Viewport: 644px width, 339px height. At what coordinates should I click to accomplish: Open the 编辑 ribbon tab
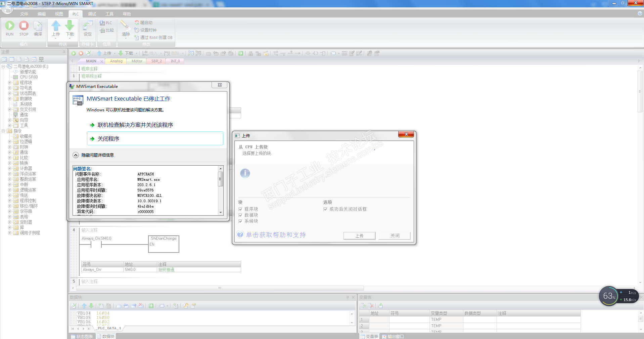(x=42, y=14)
